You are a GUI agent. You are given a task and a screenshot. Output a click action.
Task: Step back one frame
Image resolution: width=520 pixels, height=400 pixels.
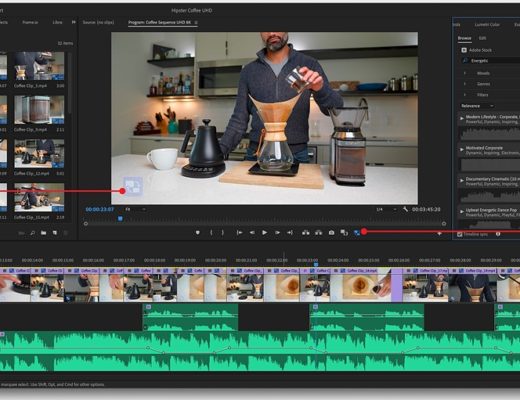tap(252, 232)
